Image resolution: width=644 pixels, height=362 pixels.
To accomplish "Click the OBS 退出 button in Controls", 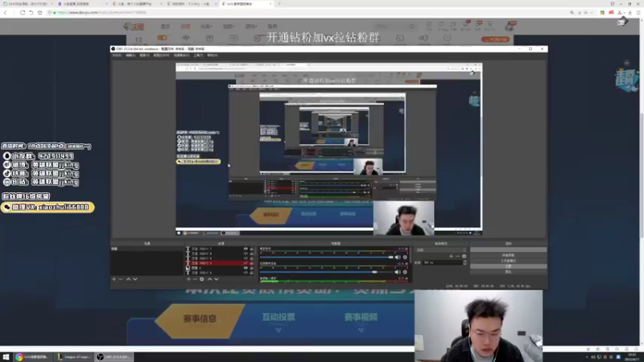I will point(508,272).
